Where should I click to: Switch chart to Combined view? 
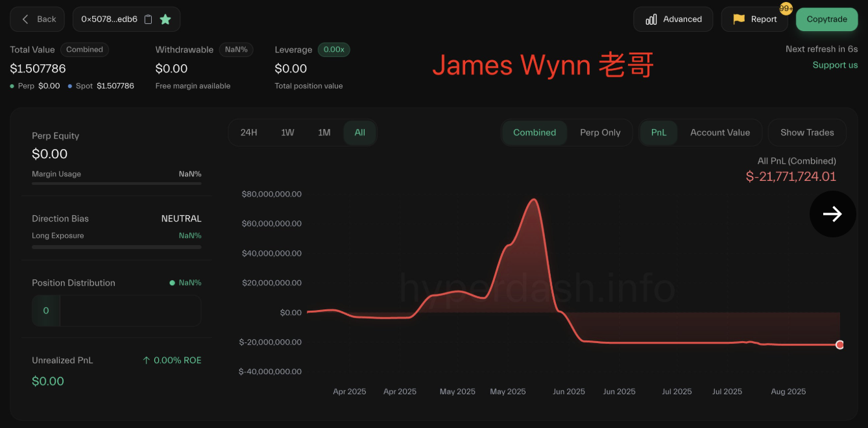[x=535, y=132]
